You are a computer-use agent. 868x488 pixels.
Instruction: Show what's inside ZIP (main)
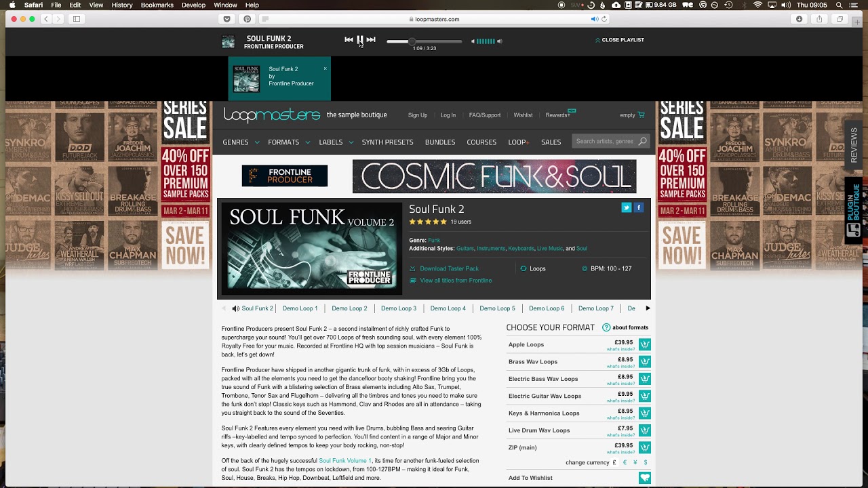(x=620, y=453)
